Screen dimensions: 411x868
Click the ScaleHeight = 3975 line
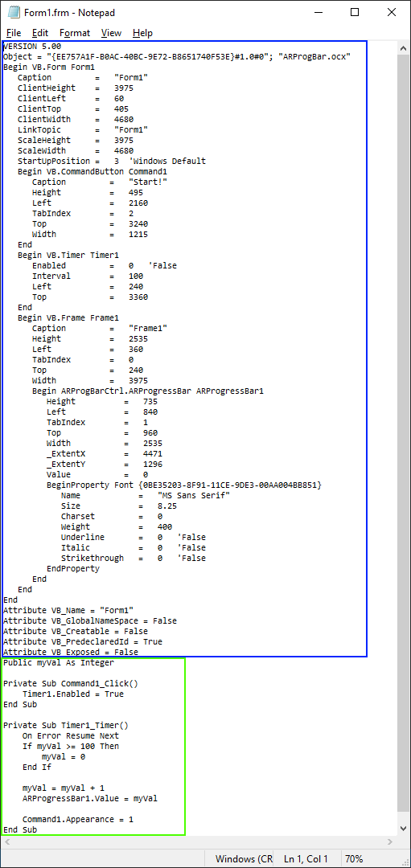click(76, 141)
